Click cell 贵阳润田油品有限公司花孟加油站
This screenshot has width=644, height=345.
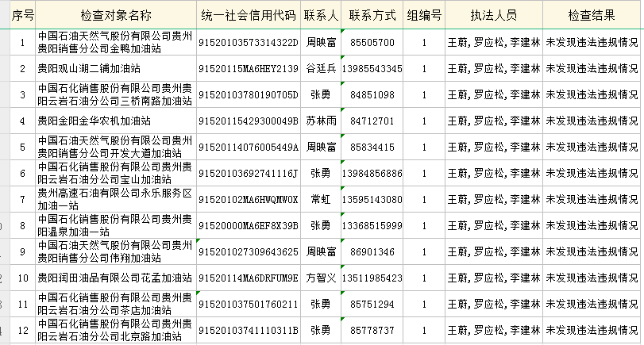coord(116,278)
